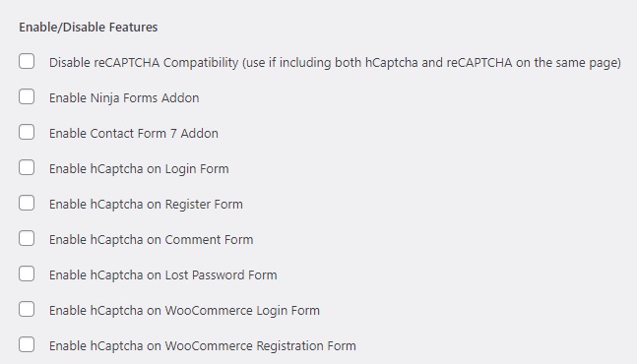The width and height of the screenshot is (637, 364).
Task: Tick the WooCommerce Login Form hCaptcha checkbox
Action: 27,309
